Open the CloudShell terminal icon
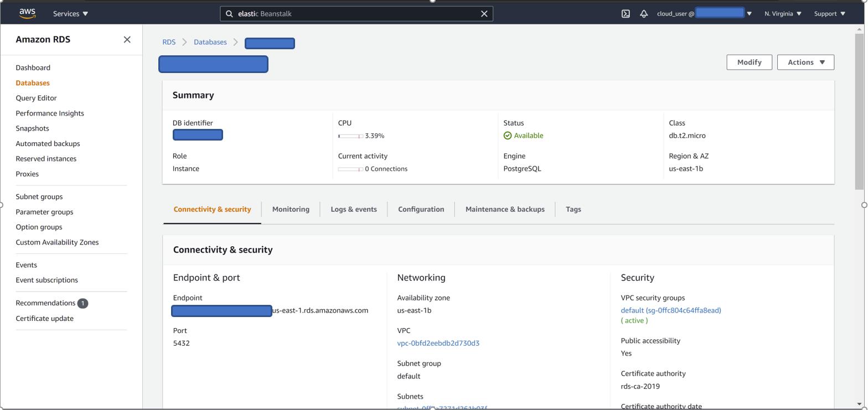The width and height of the screenshot is (868, 410). [x=626, y=14]
